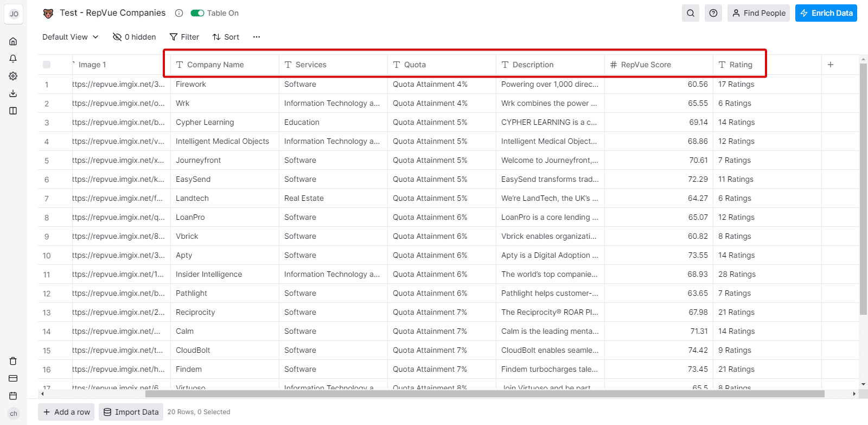Show hidden columns via 0 hidden
The height and width of the screenshot is (425, 868).
point(134,37)
